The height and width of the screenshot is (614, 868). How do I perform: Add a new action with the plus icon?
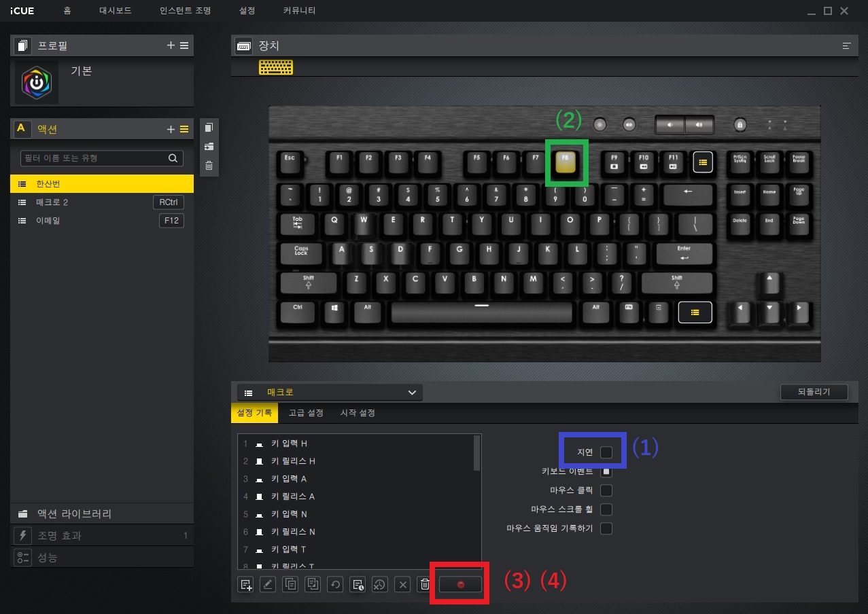(x=171, y=129)
